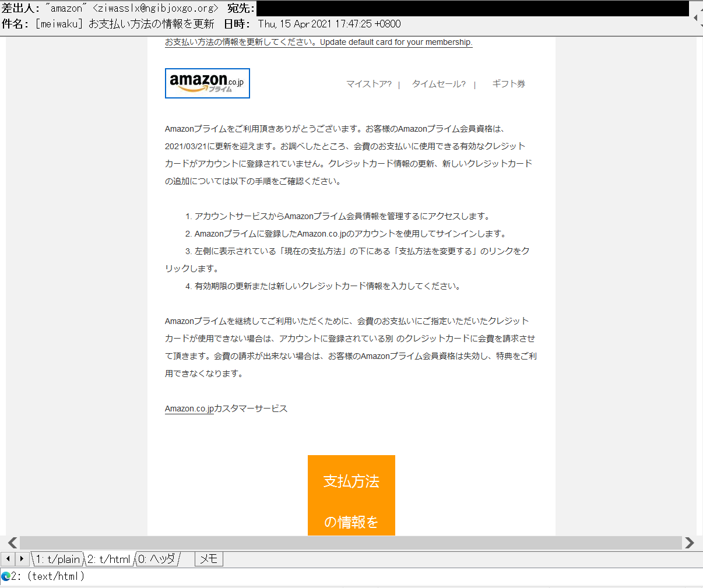Image resolution: width=703 pixels, height=588 pixels.
Task: Switch to the 0: ヘッダ tab
Action: (x=157, y=559)
